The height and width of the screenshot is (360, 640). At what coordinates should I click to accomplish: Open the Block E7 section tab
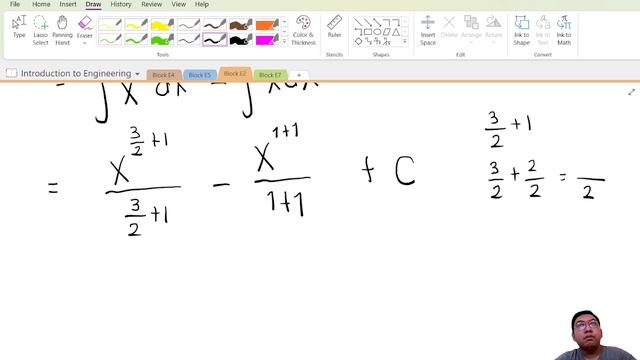[270, 75]
